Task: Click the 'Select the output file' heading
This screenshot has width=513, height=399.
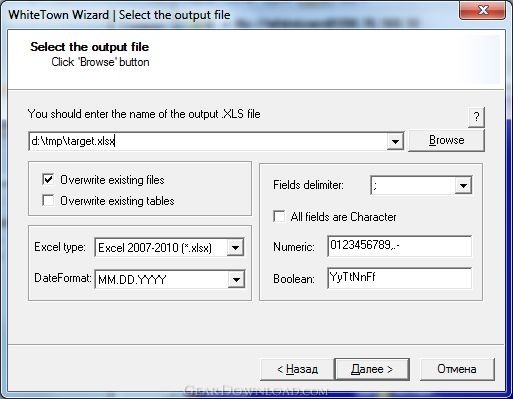Action: coord(89,47)
